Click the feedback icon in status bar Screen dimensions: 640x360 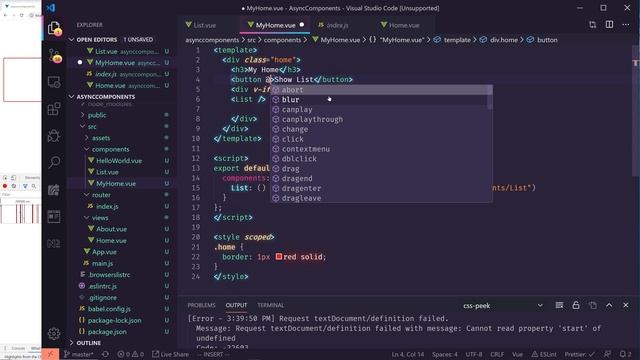tap(607, 354)
